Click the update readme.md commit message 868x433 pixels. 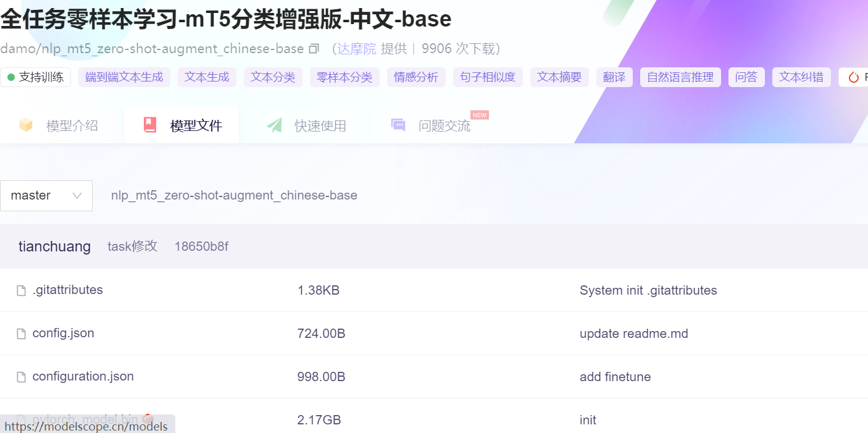click(x=634, y=334)
